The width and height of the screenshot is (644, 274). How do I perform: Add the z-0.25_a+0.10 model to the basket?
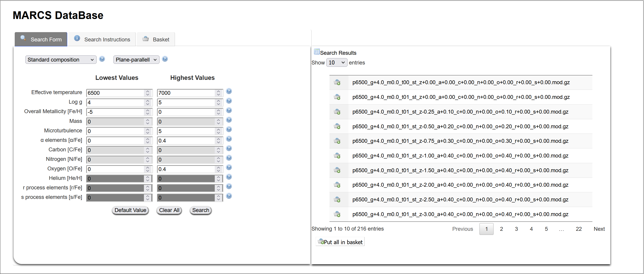[x=337, y=112]
